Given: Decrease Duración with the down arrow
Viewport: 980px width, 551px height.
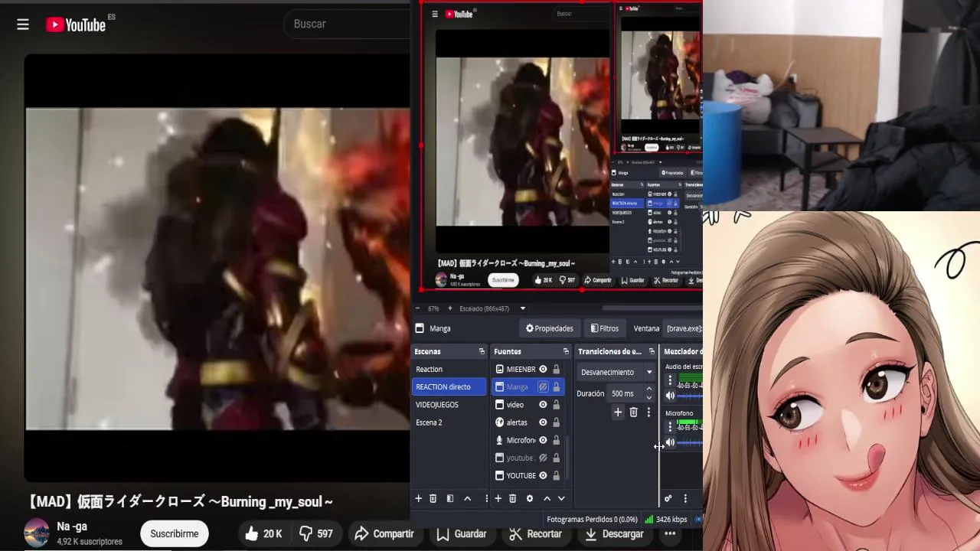Looking at the screenshot, I should coord(649,398).
